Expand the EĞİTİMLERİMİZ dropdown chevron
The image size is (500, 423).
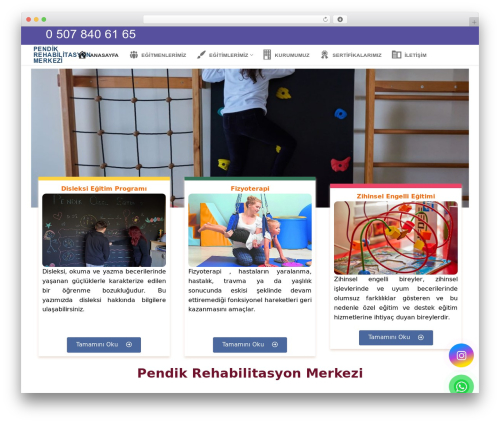[252, 55]
